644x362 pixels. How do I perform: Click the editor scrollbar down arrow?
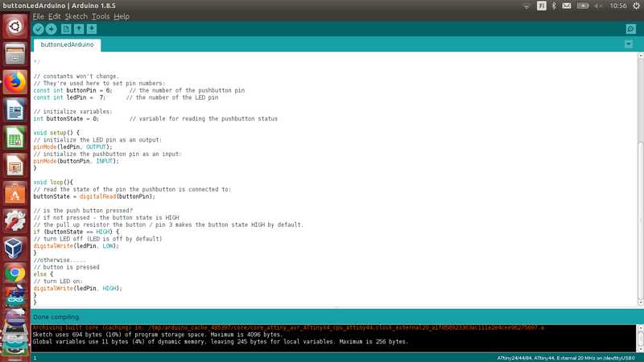(640, 303)
